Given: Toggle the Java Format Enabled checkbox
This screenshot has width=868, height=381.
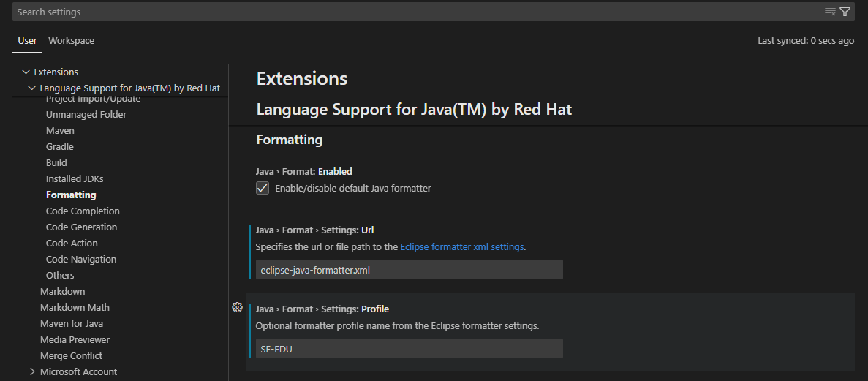Looking at the screenshot, I should (x=263, y=188).
